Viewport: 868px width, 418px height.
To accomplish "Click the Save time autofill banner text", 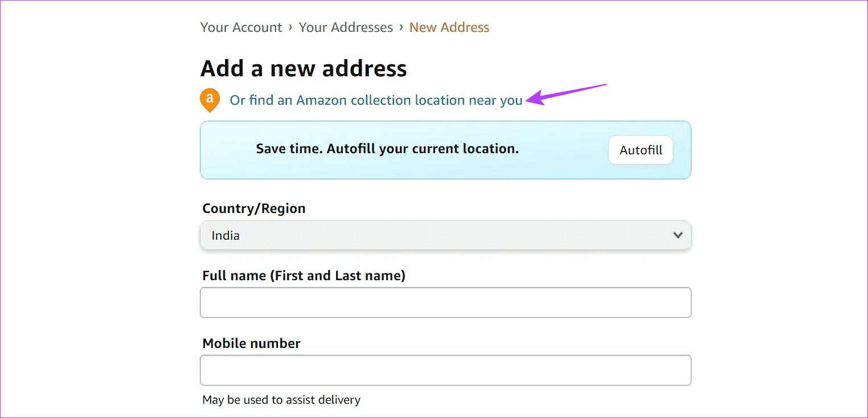I will click(x=387, y=149).
